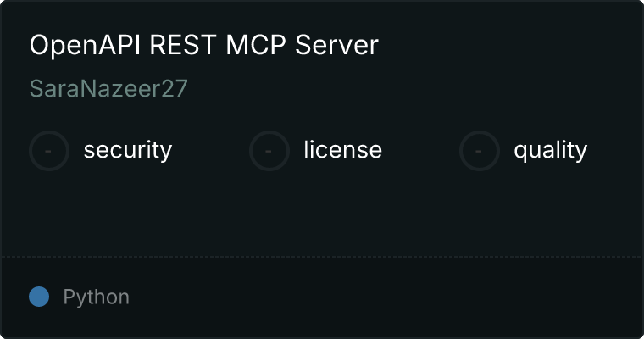Click the word REST in the title
Image resolution: width=644 pixels, height=339 pixels.
pos(183,45)
